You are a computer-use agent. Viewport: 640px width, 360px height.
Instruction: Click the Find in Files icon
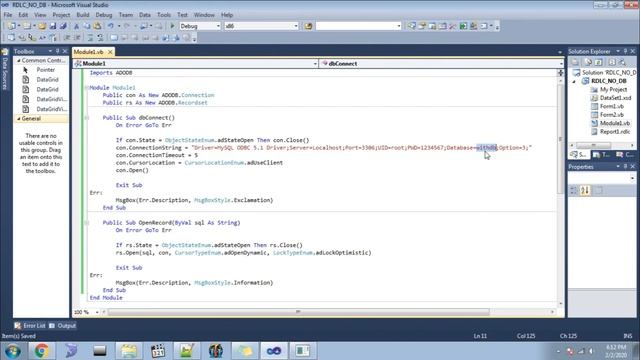pos(308,26)
